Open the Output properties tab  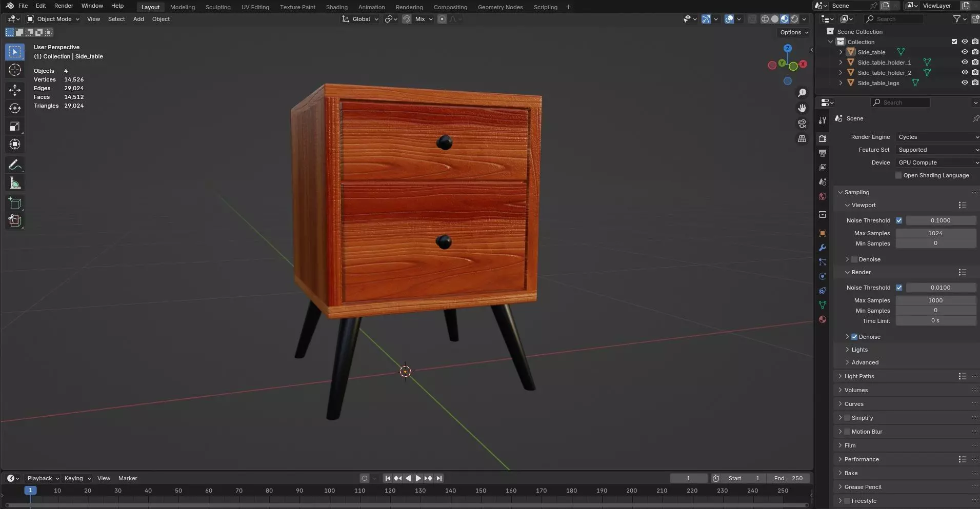coord(823,153)
